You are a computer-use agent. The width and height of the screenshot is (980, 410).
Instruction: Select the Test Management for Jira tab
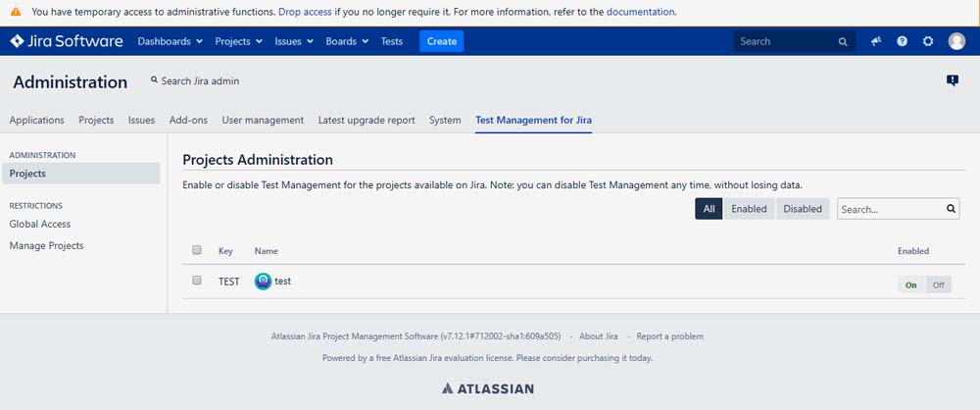click(x=534, y=121)
